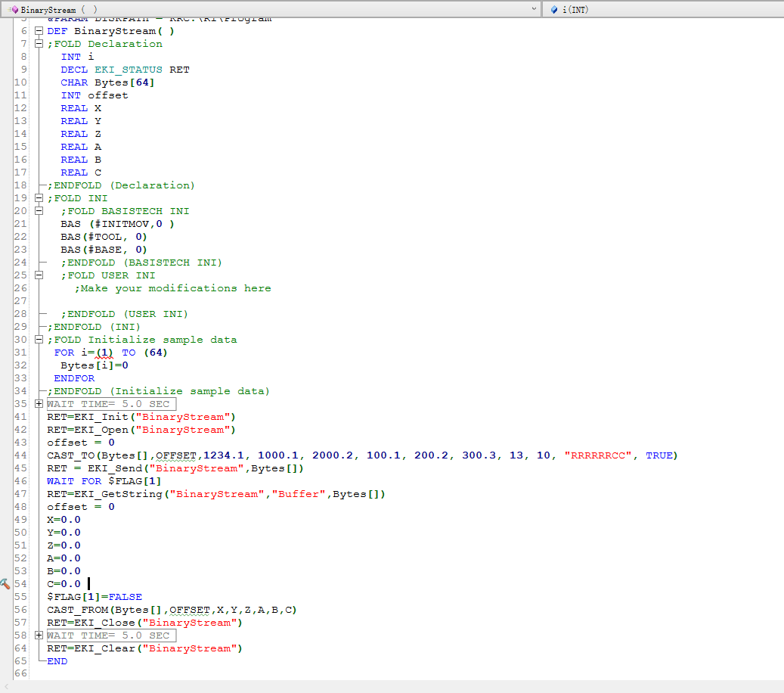Click line number 44 in the margin

click(20, 455)
